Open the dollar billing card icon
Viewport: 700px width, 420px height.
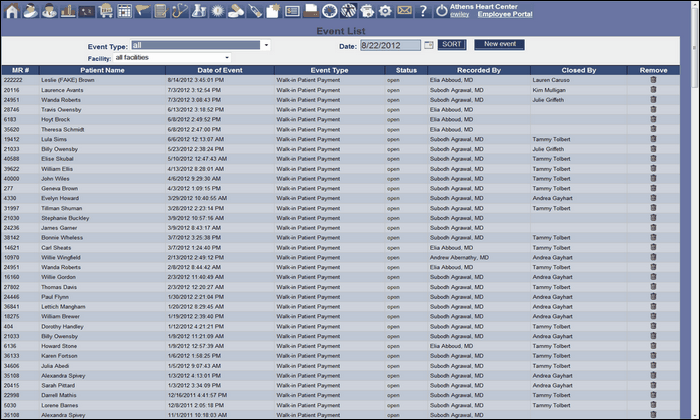tap(292, 11)
